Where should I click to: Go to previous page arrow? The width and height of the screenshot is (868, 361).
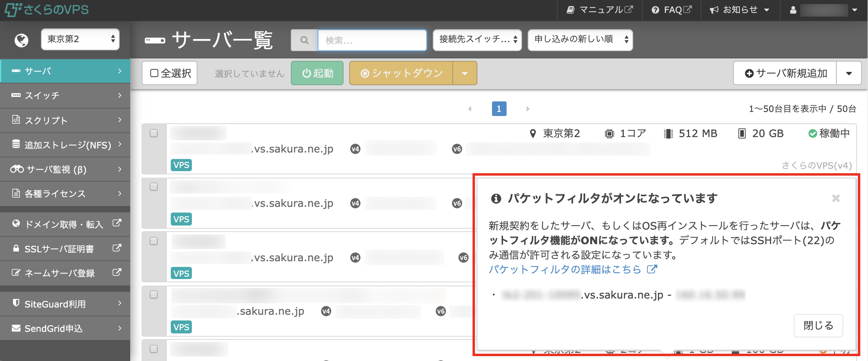(470, 109)
